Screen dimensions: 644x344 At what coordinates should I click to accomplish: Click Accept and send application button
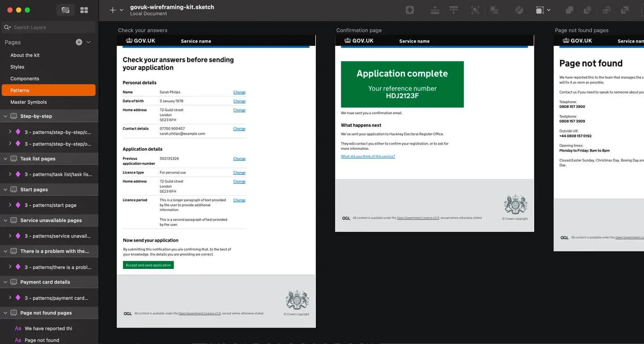pos(148,265)
